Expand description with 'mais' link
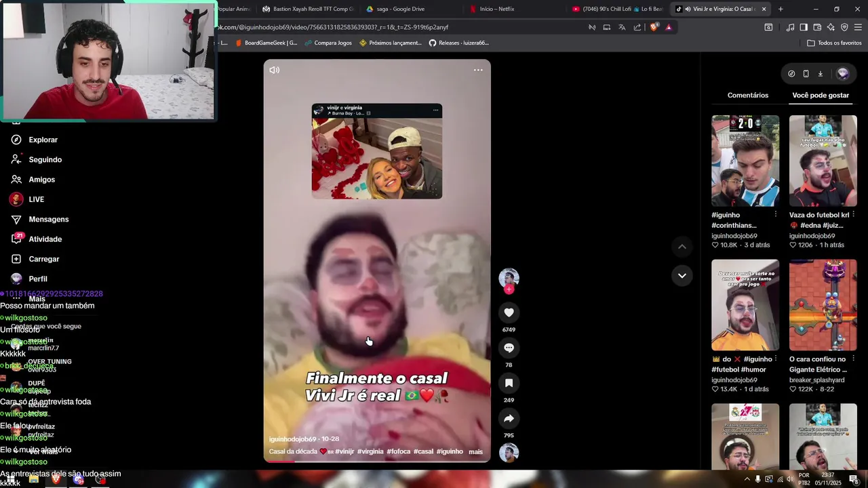This screenshot has height=488, width=868. pyautogui.click(x=475, y=451)
